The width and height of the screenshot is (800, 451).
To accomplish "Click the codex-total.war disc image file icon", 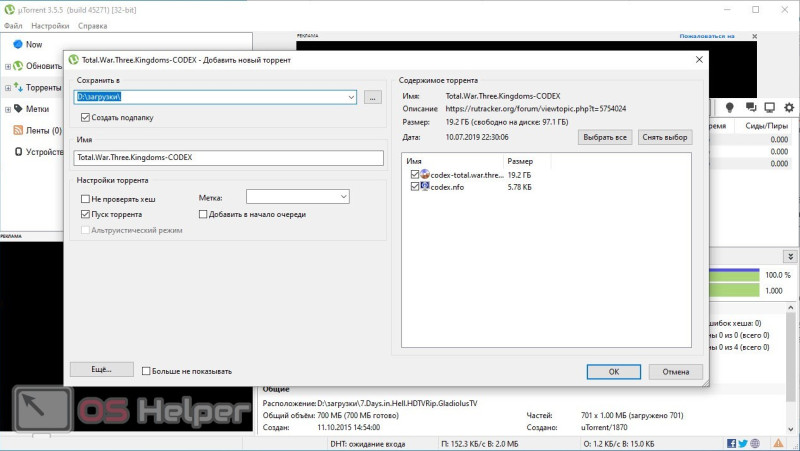I will coord(424,174).
